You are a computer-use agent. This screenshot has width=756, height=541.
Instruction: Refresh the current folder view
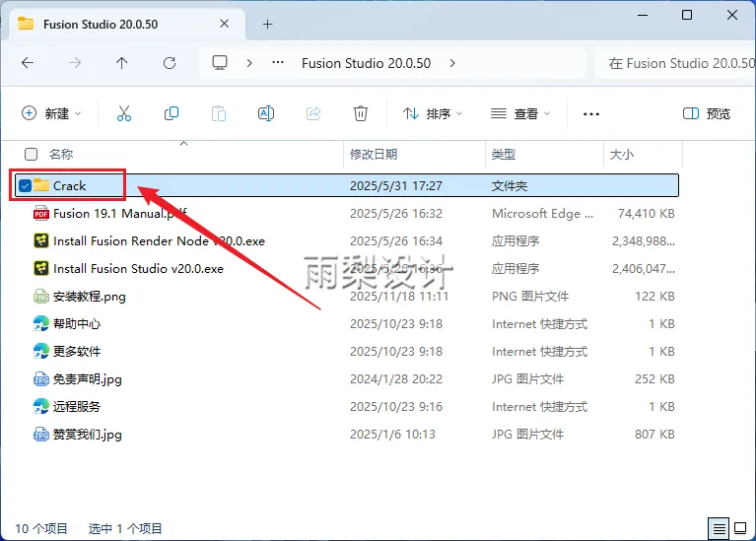[x=170, y=63]
